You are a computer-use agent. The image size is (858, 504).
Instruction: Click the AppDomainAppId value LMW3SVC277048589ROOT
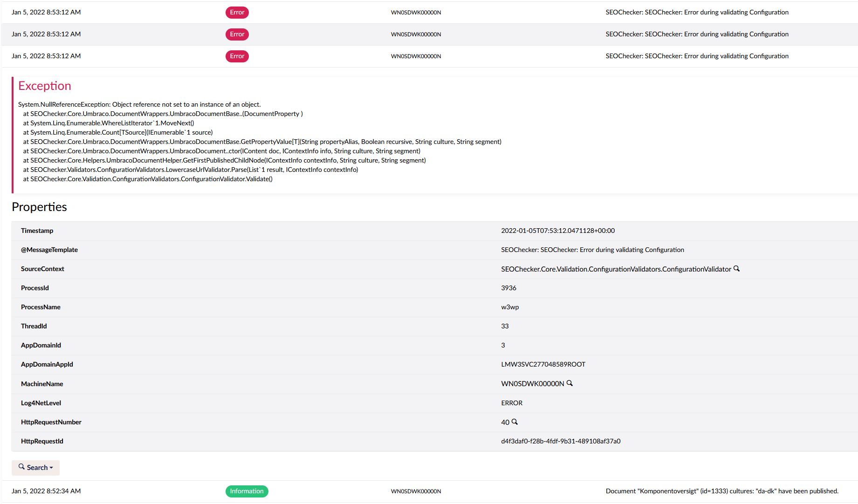click(543, 364)
